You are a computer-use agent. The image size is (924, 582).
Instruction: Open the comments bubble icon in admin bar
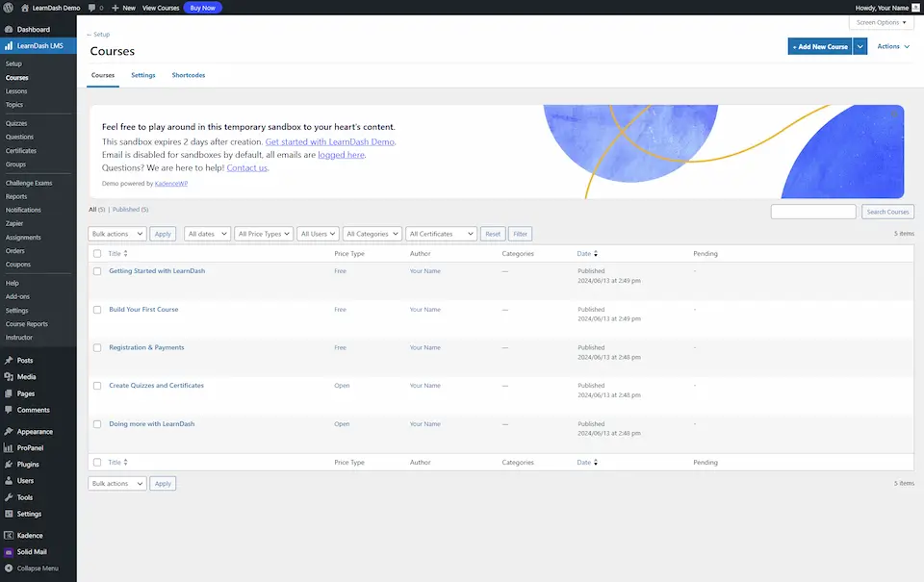click(x=92, y=8)
